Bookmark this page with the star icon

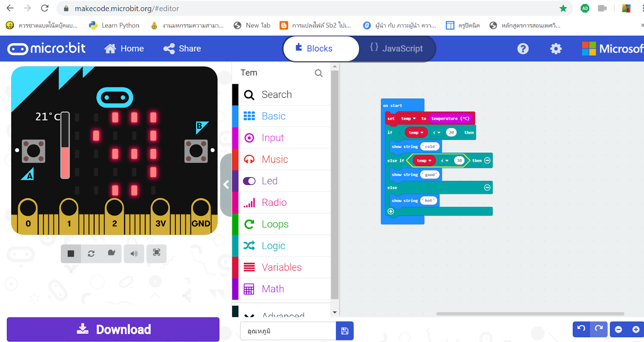563,8
